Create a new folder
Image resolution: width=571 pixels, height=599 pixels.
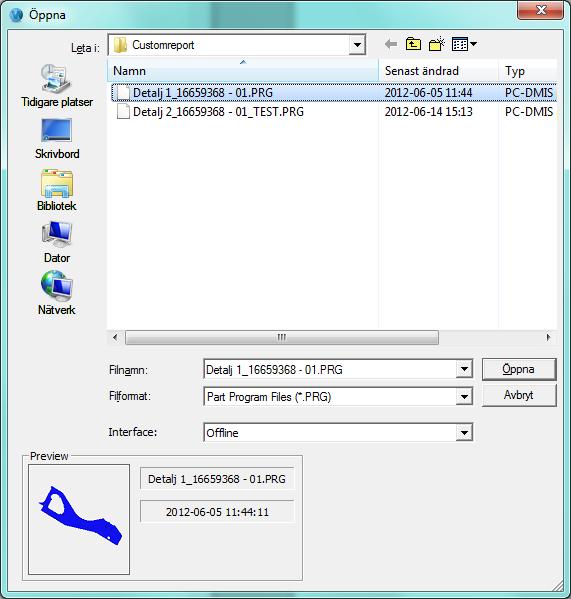tap(437, 44)
